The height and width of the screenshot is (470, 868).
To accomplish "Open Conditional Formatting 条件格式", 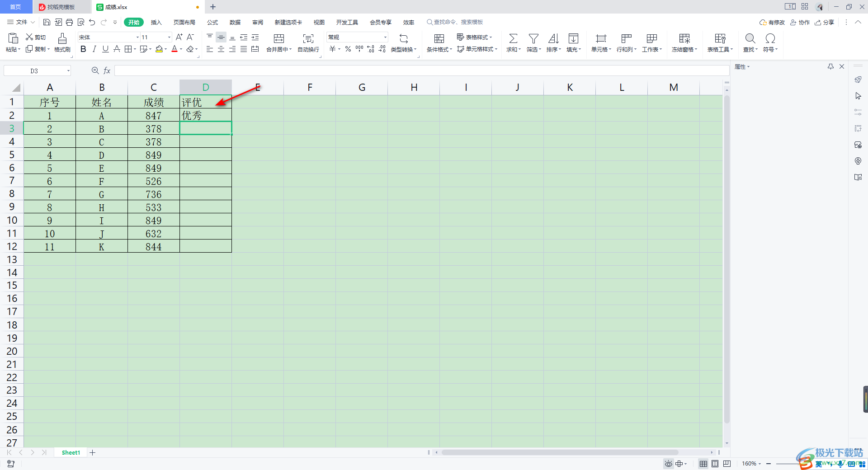I will (439, 43).
